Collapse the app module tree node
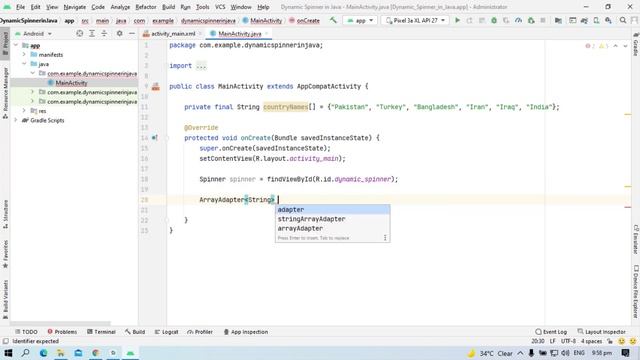Viewport: 640px width, 360px height. [x=16, y=45]
